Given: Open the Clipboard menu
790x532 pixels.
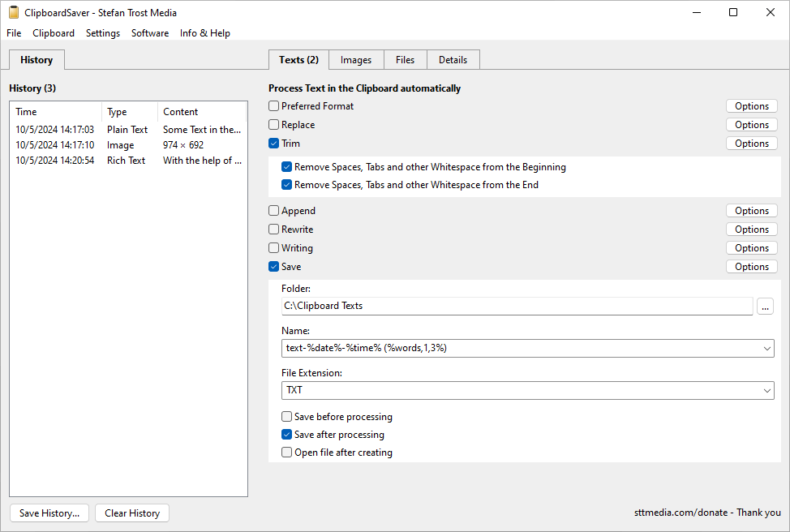Looking at the screenshot, I should coord(54,33).
